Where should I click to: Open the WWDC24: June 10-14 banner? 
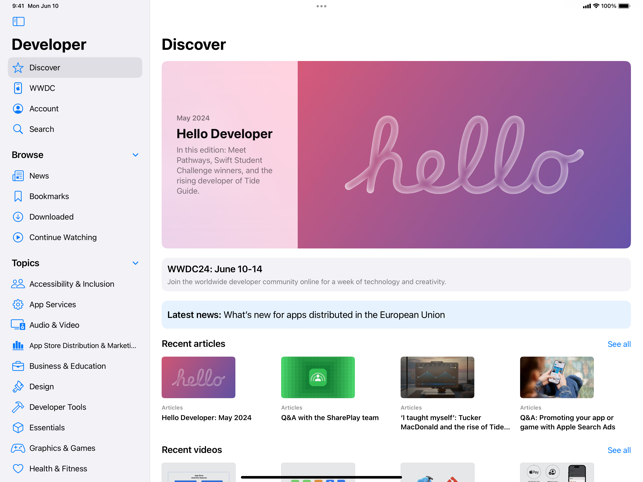pos(396,275)
